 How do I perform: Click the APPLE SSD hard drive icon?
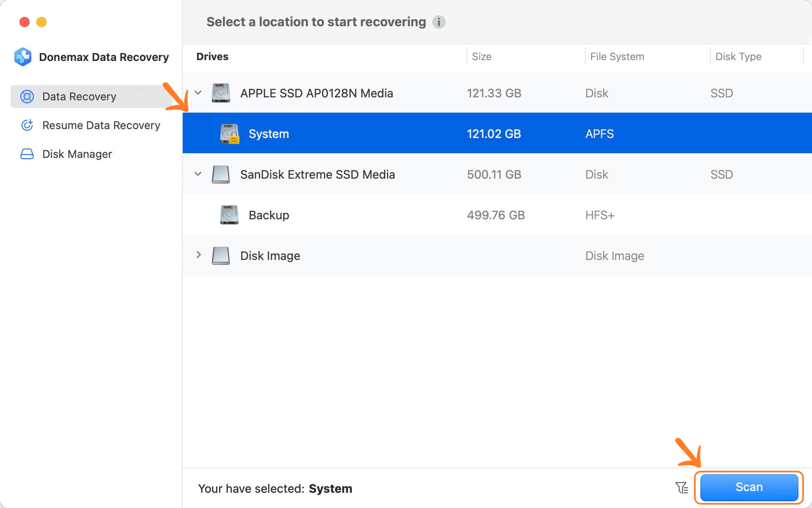[221, 93]
